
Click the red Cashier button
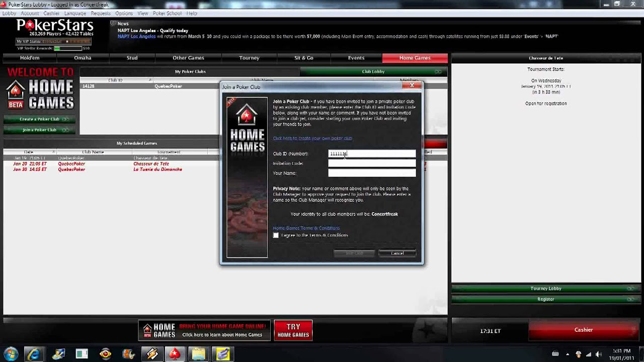584,330
